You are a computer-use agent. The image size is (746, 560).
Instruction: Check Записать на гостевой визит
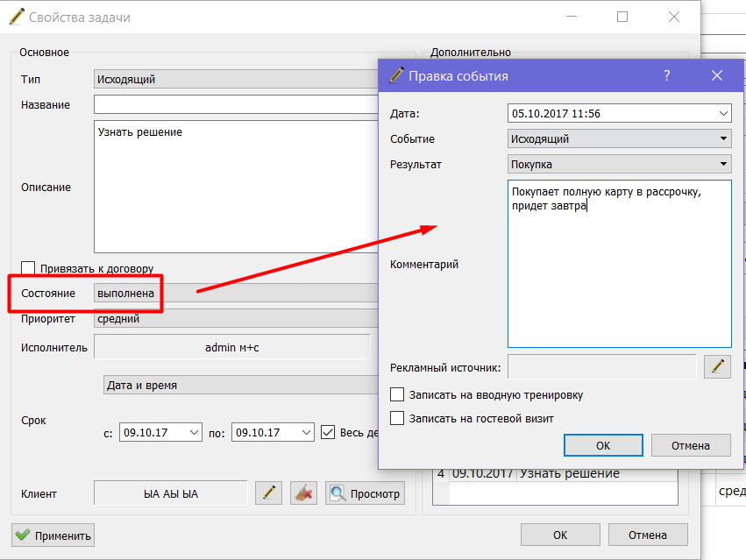click(x=397, y=418)
